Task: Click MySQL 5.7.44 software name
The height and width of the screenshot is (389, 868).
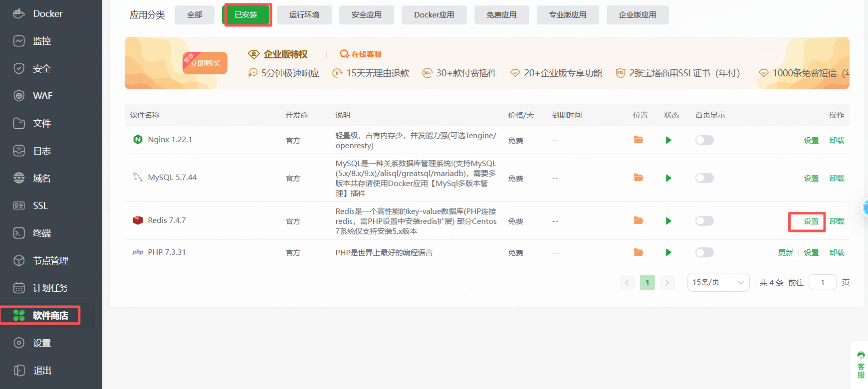Action: [x=172, y=177]
